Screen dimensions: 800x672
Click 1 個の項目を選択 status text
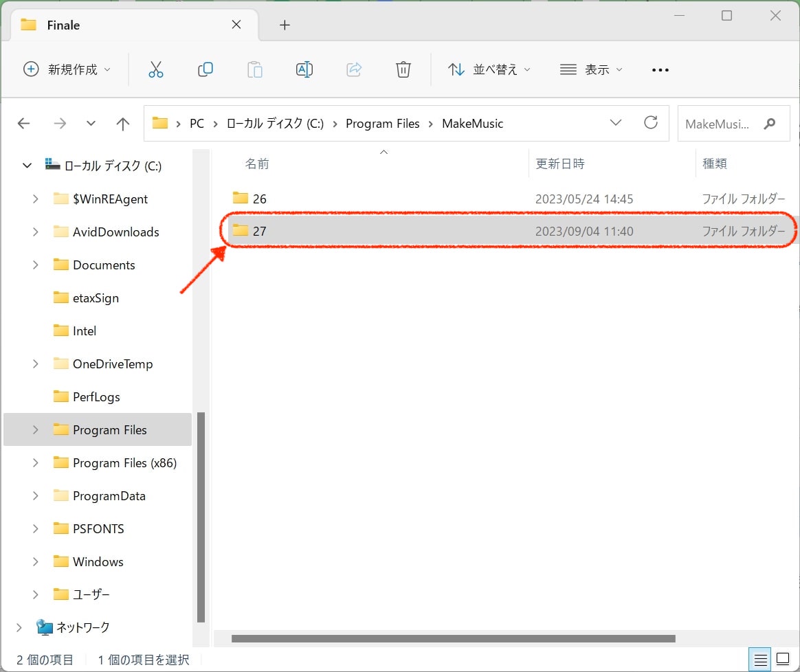tap(144, 660)
